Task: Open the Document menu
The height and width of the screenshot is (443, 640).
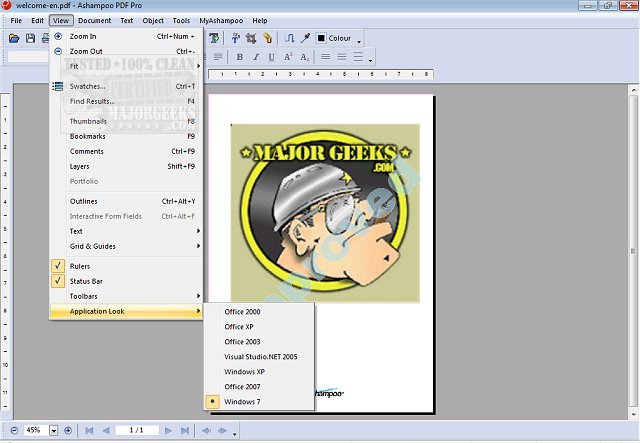Action: (x=95, y=20)
